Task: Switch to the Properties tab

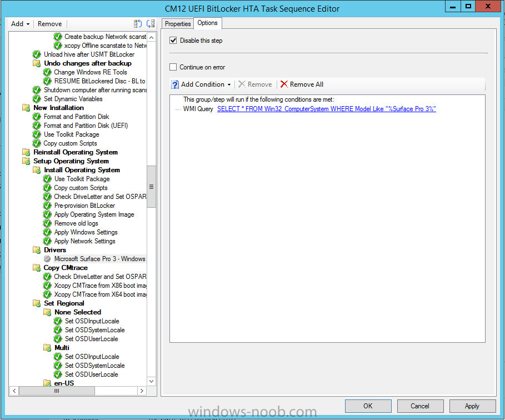Action: (178, 24)
